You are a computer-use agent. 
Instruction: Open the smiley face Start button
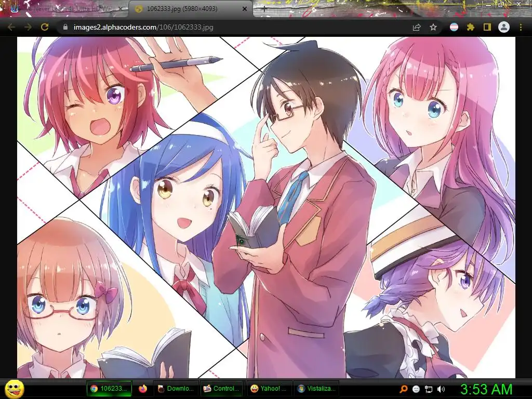[x=14, y=389]
